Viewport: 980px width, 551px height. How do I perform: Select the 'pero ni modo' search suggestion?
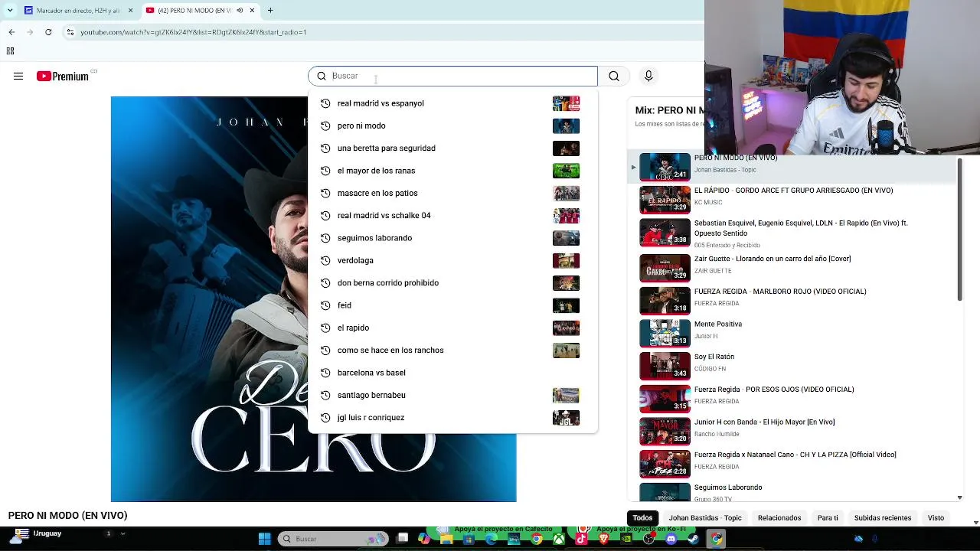[x=452, y=126]
